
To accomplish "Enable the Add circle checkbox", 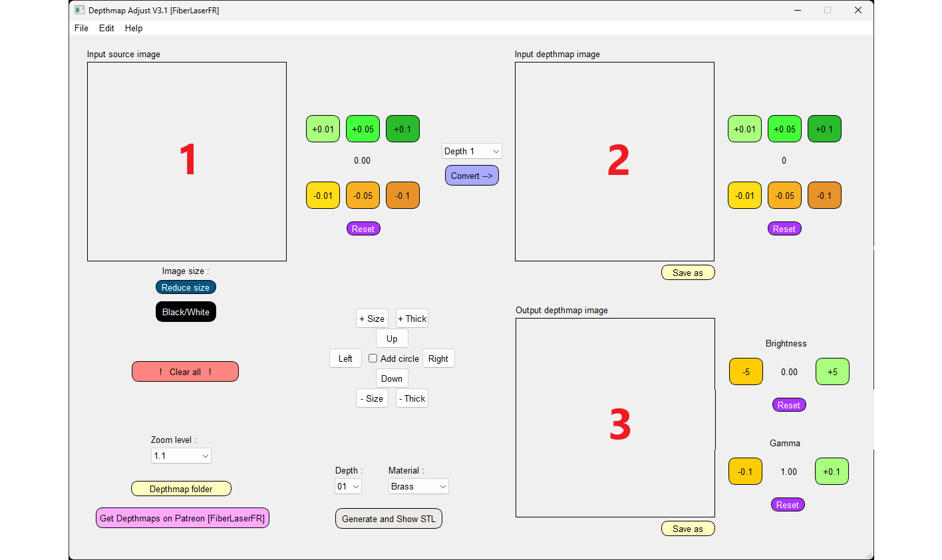I will pos(373,358).
